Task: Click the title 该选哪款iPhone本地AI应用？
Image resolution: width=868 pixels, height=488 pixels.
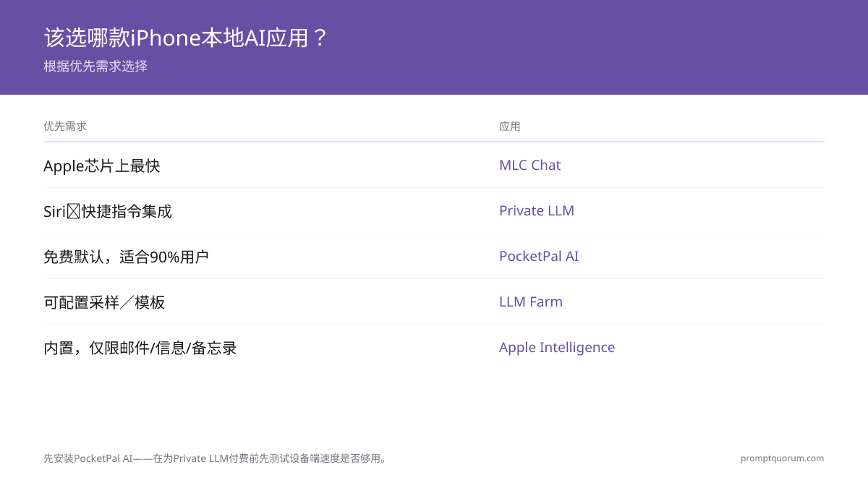Action: pyautogui.click(x=187, y=38)
